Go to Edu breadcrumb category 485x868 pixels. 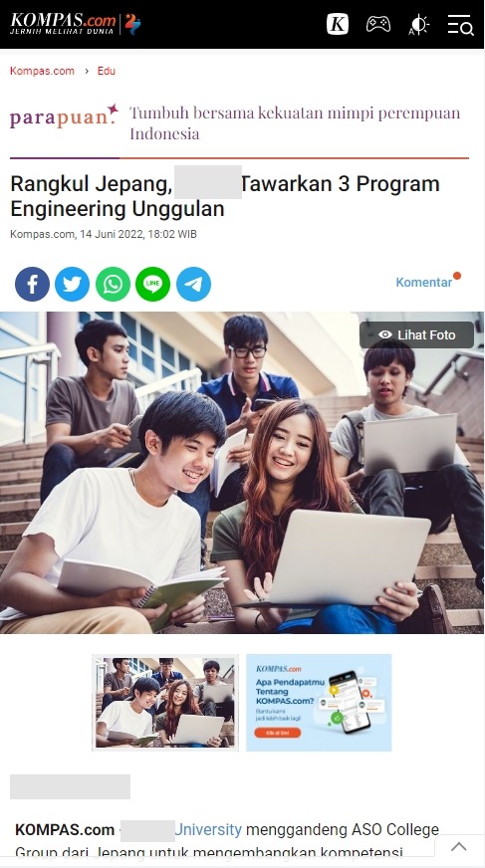(x=107, y=71)
